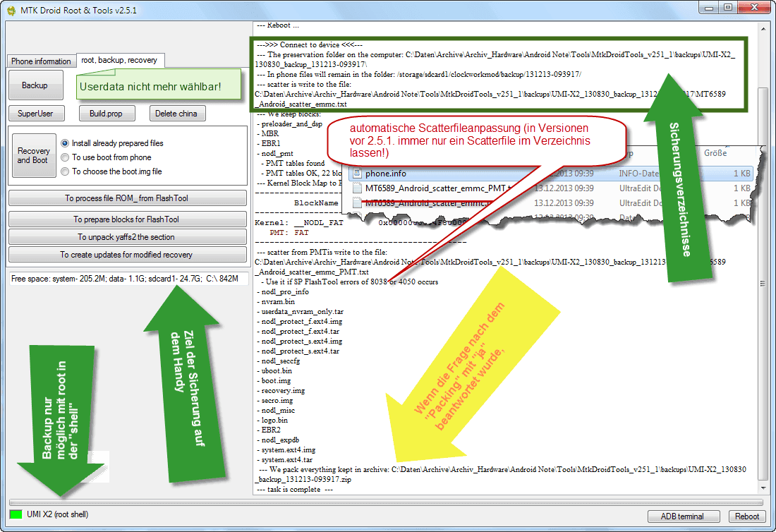Click 'To prepare blocks for FlashTool'

coord(127,219)
